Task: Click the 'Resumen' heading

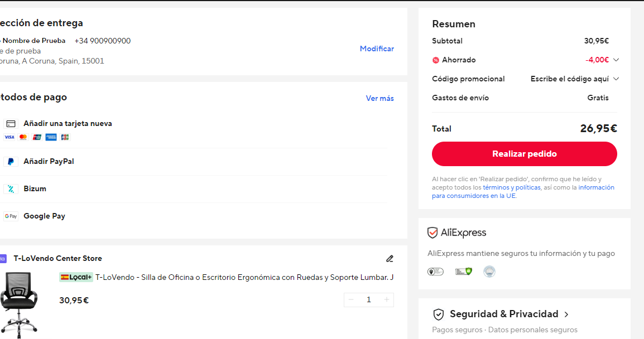Action: click(454, 24)
